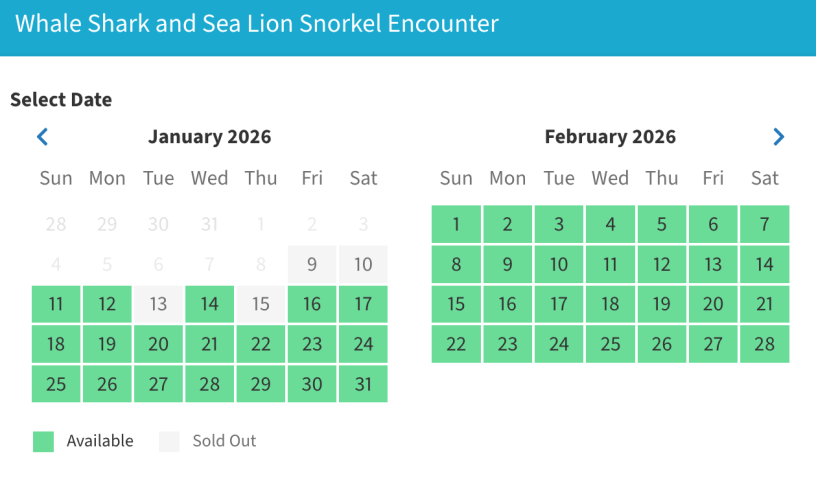Select February 1 on the calendar
The height and width of the screenshot is (482, 816).
click(x=456, y=224)
